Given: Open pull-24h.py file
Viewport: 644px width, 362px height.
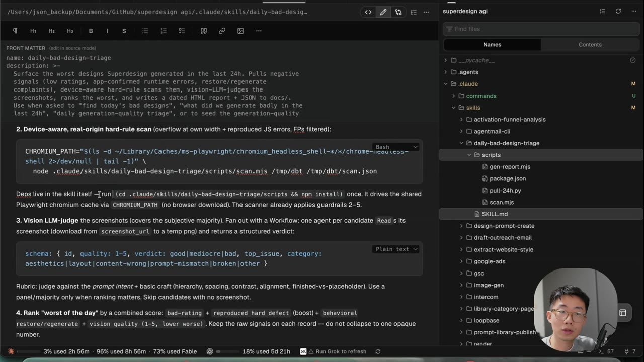Looking at the screenshot, I should [505, 191].
